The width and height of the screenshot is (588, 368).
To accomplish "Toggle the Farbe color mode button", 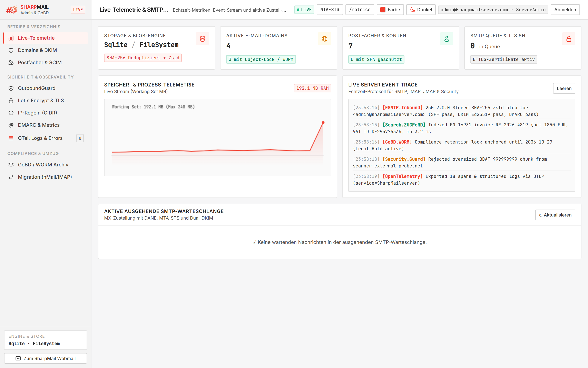I will [390, 10].
